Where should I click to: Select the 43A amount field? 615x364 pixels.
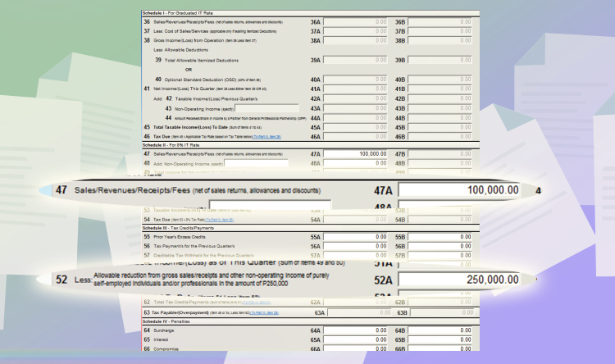[x=355, y=108]
